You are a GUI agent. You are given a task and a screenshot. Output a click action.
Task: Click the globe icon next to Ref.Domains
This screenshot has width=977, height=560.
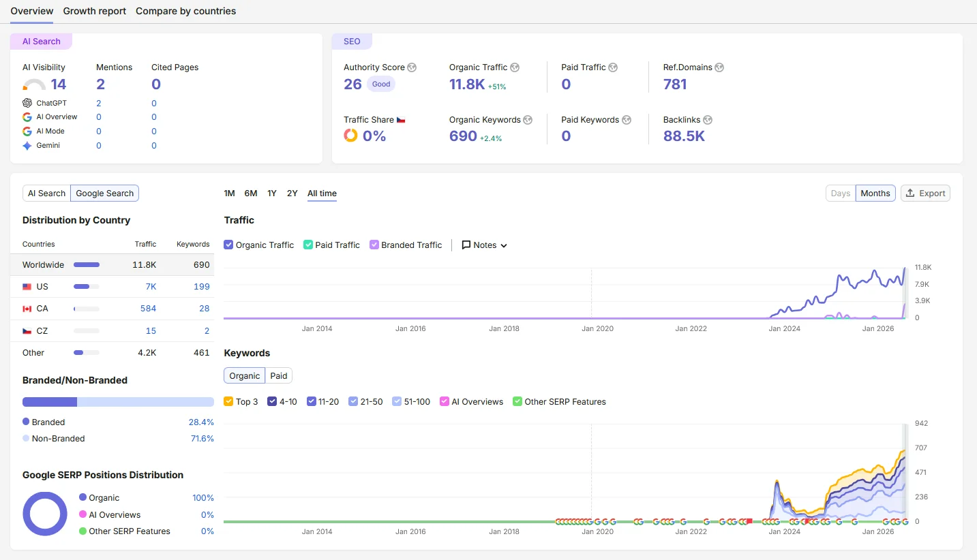[x=719, y=67]
